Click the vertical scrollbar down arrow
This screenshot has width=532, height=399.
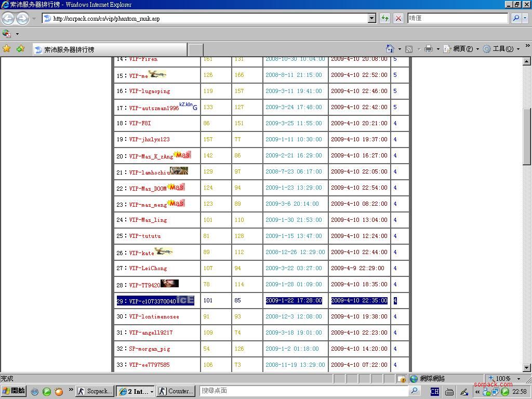(527, 368)
